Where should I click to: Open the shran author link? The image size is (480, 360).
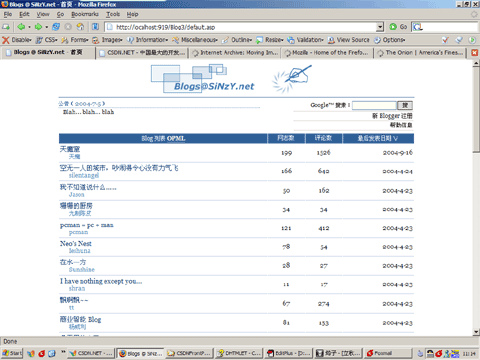point(77,288)
